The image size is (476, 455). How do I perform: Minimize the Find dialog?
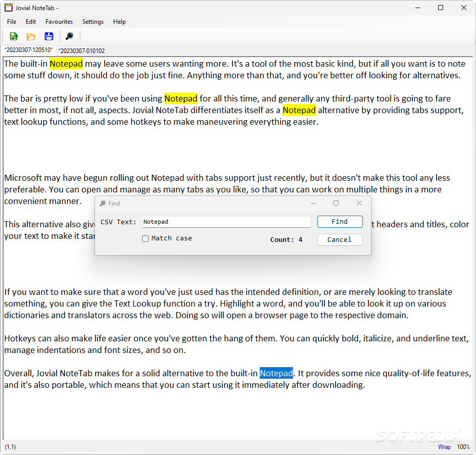click(313, 203)
